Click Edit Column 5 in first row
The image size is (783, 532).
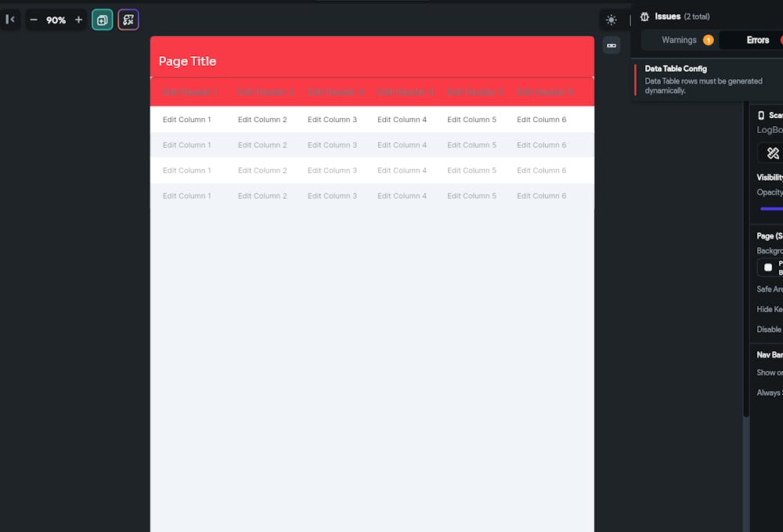(x=471, y=120)
